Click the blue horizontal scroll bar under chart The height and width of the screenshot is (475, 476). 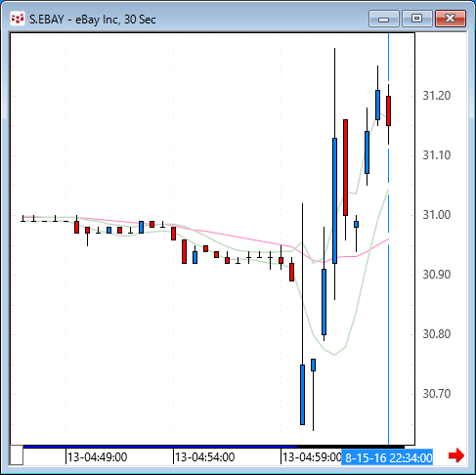click(x=160, y=447)
